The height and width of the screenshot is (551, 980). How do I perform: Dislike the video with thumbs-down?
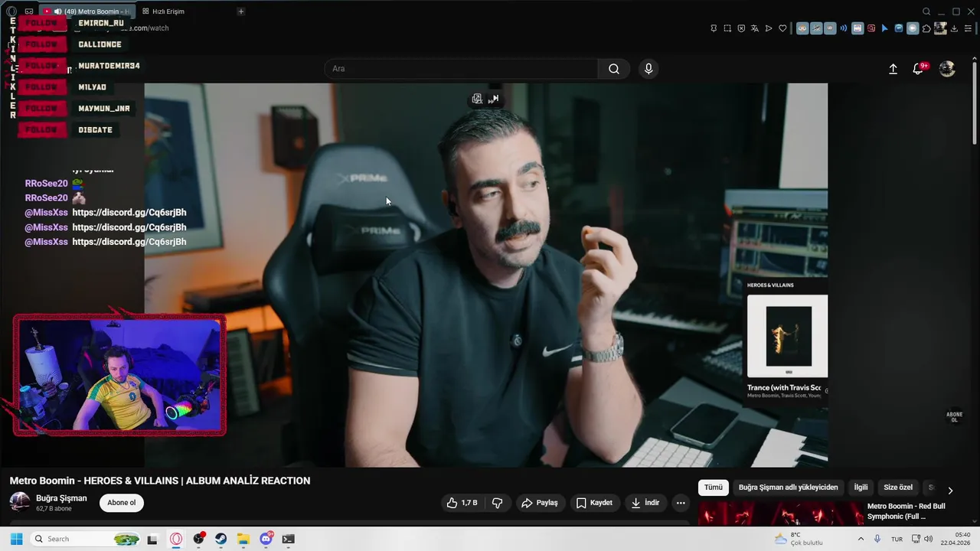(497, 503)
